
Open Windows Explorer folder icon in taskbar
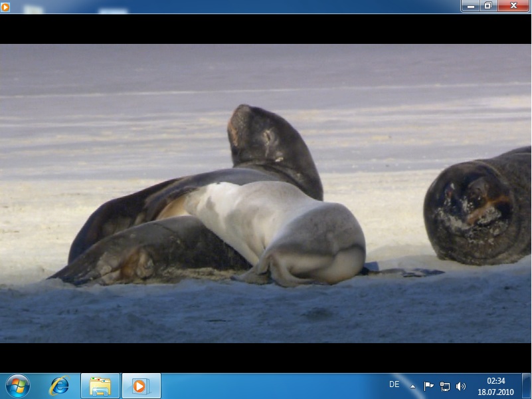point(100,386)
